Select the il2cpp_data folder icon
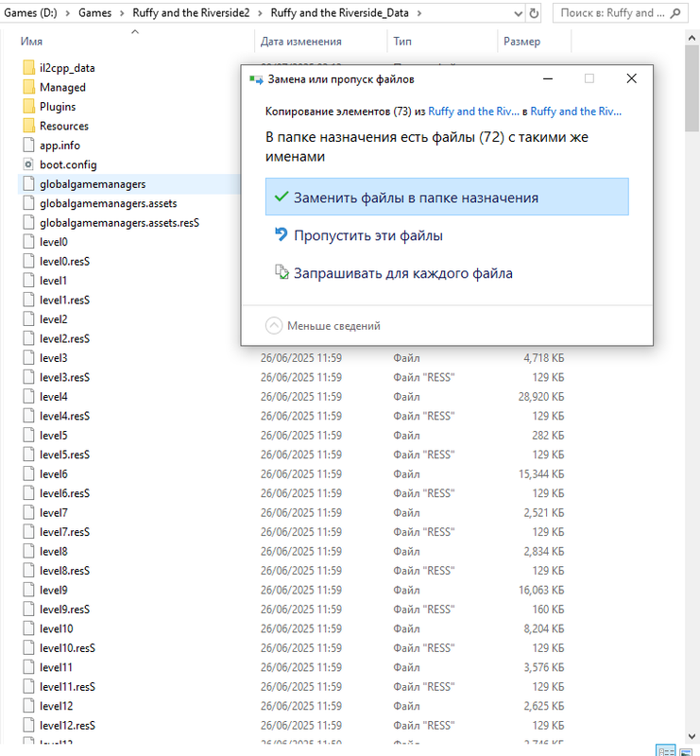This screenshot has height=756, width=700. tap(29, 67)
